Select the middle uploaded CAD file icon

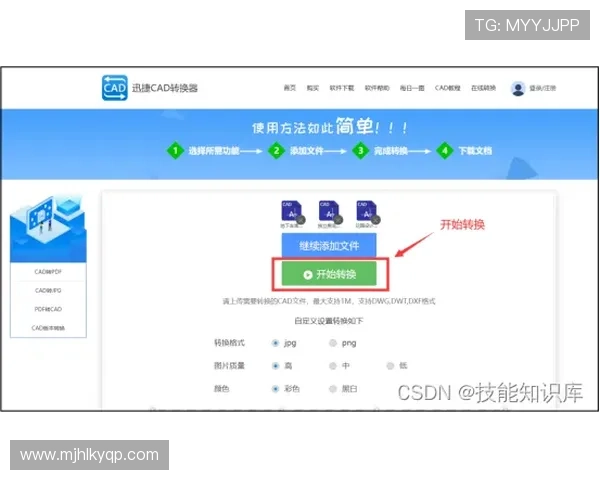[x=329, y=211]
